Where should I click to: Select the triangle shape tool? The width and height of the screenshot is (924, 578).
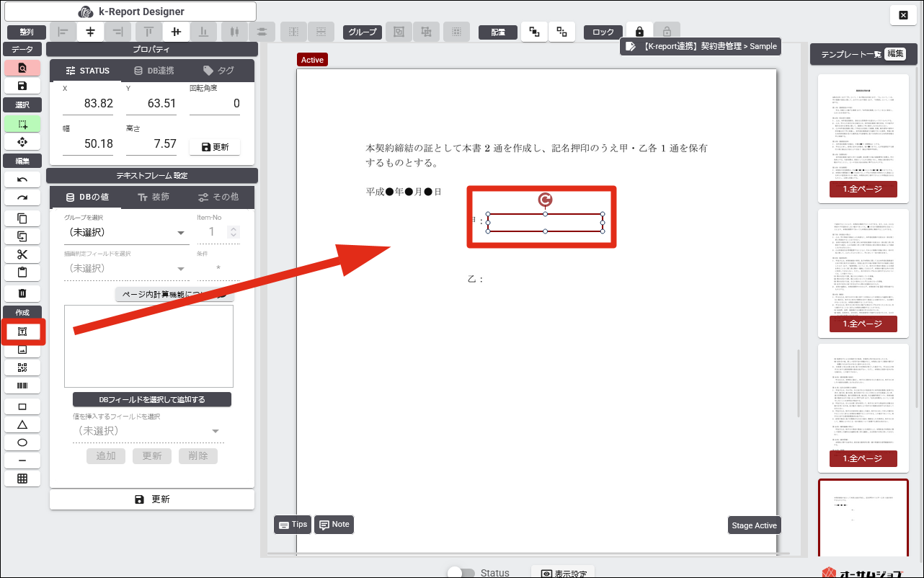pyautogui.click(x=22, y=424)
